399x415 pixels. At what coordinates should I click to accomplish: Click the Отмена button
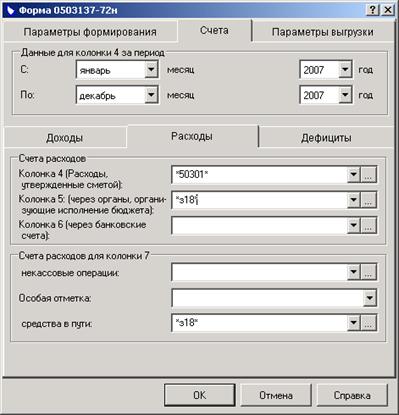click(x=276, y=395)
